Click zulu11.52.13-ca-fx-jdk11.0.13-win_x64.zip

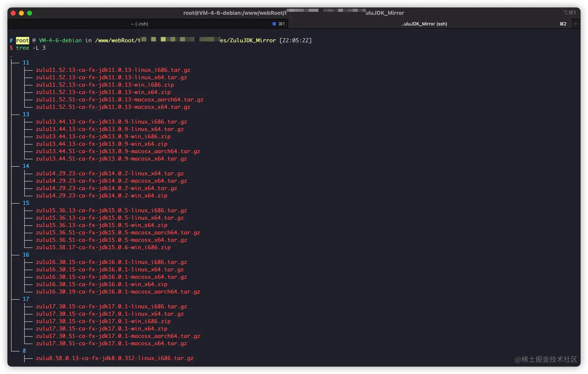pyautogui.click(x=103, y=92)
